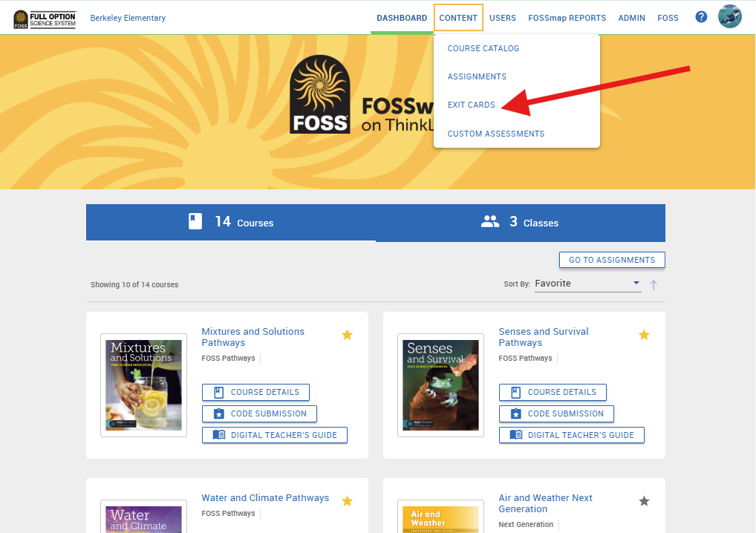Toggle favorite star for Senses and Survival Pathways
The width and height of the screenshot is (756, 533).
click(x=644, y=335)
